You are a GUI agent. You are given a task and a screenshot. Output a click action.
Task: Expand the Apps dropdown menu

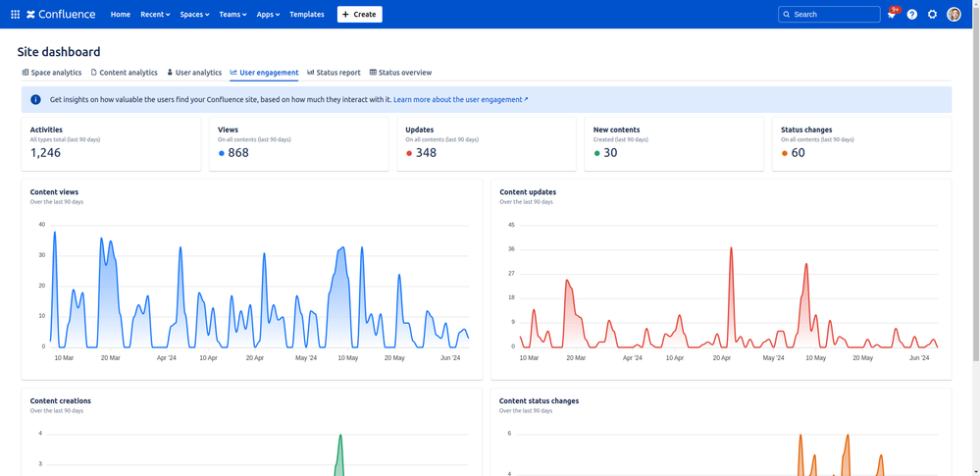tap(268, 15)
